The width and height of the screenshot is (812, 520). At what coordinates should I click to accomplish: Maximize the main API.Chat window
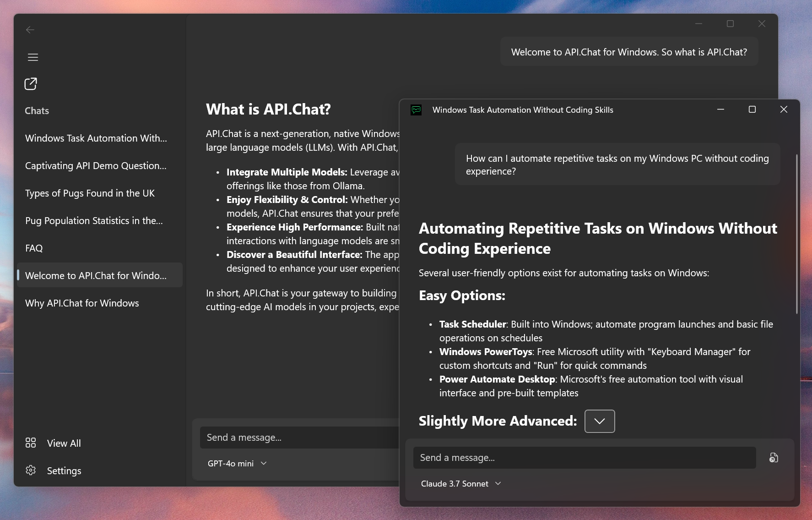(730, 23)
